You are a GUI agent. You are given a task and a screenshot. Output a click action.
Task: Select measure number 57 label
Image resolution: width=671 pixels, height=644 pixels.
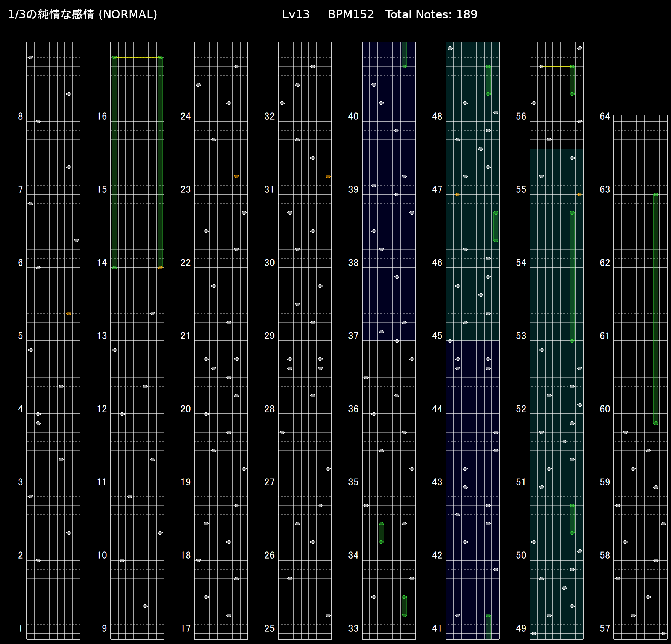pyautogui.click(x=605, y=628)
